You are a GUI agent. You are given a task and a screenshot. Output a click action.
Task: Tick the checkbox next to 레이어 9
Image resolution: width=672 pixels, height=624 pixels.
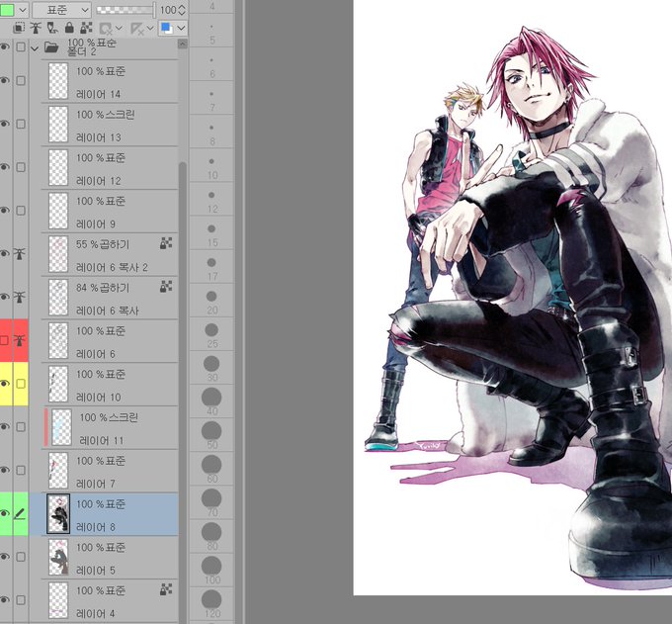[21, 211]
